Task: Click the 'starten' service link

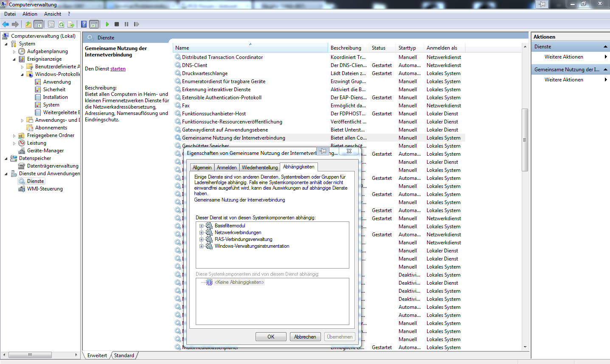Action: 118,69
